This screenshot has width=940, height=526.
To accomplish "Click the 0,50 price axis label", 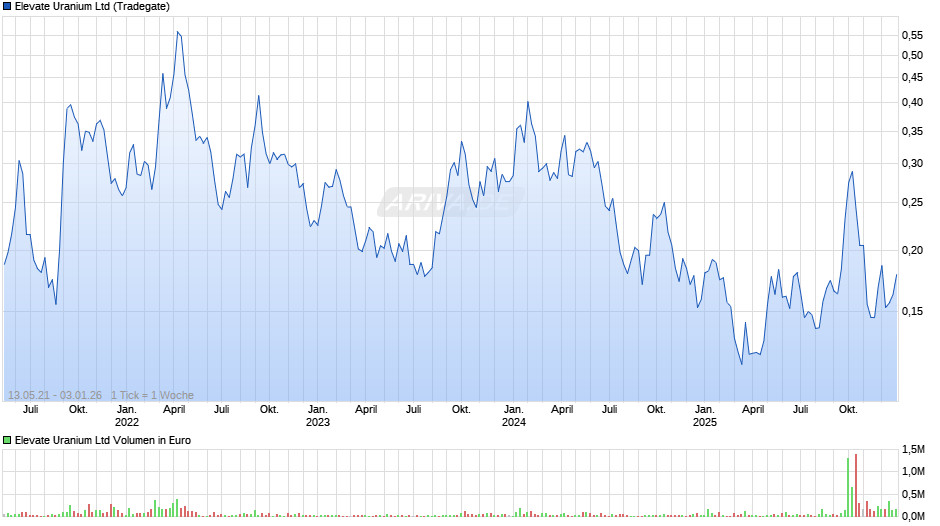I will pyautogui.click(x=912, y=55).
